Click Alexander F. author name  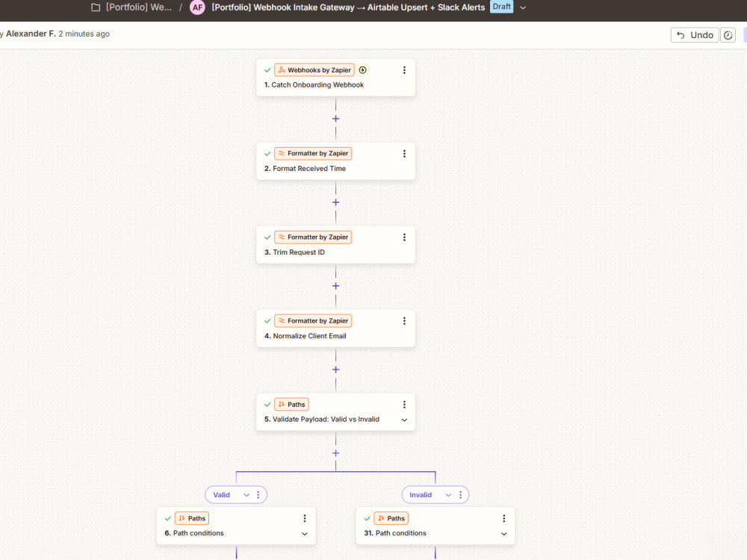(31, 34)
